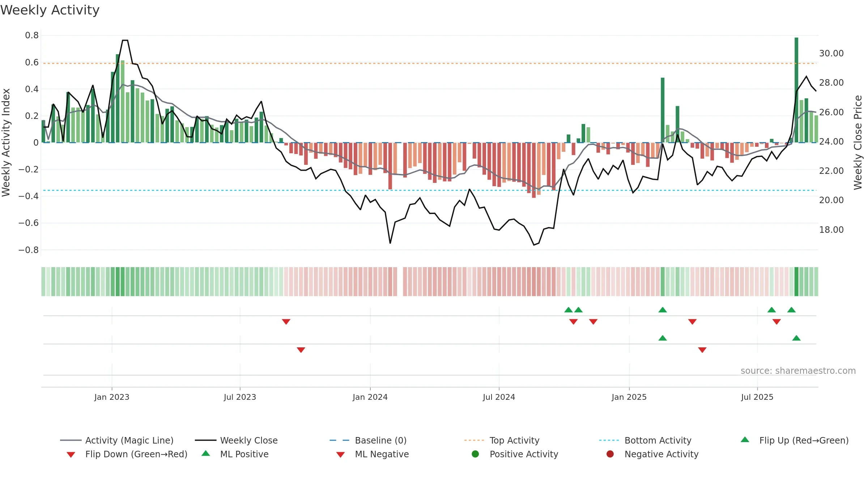Click the '0.8' activity index tick

32,35
